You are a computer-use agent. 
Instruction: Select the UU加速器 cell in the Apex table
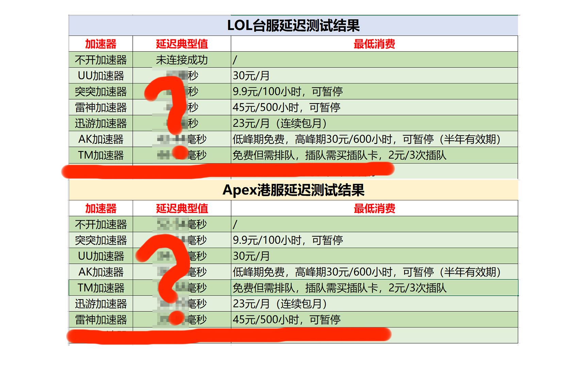pyautogui.click(x=101, y=256)
